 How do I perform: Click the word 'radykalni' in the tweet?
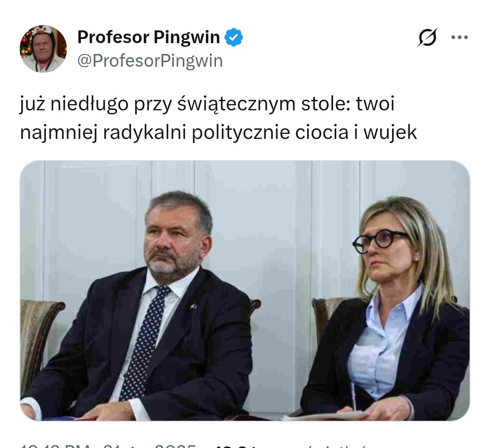[144, 133]
